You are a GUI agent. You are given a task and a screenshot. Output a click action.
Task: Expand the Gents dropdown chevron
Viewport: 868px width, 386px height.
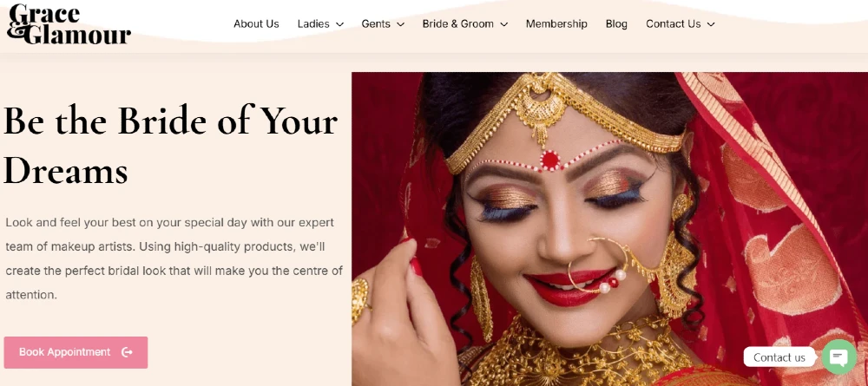point(401,24)
